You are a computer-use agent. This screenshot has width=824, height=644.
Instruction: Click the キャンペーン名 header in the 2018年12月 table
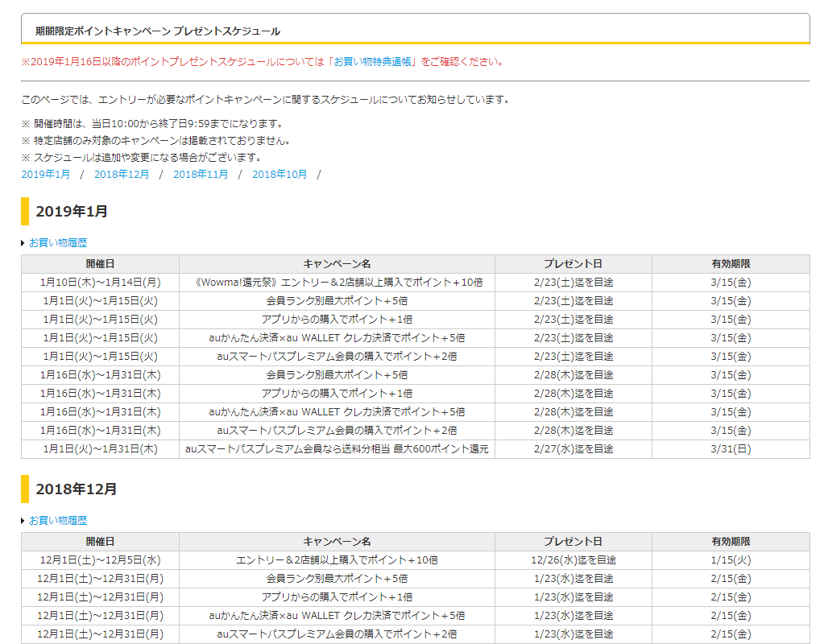click(337, 542)
